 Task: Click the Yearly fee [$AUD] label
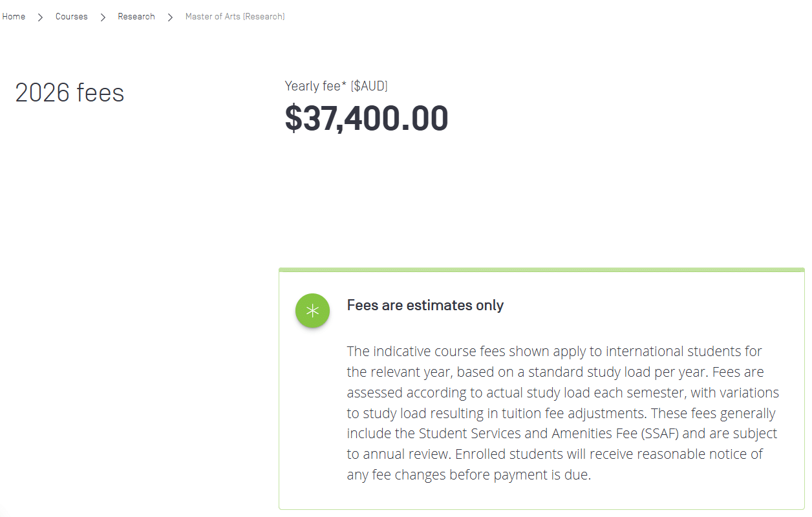pyautogui.click(x=336, y=85)
